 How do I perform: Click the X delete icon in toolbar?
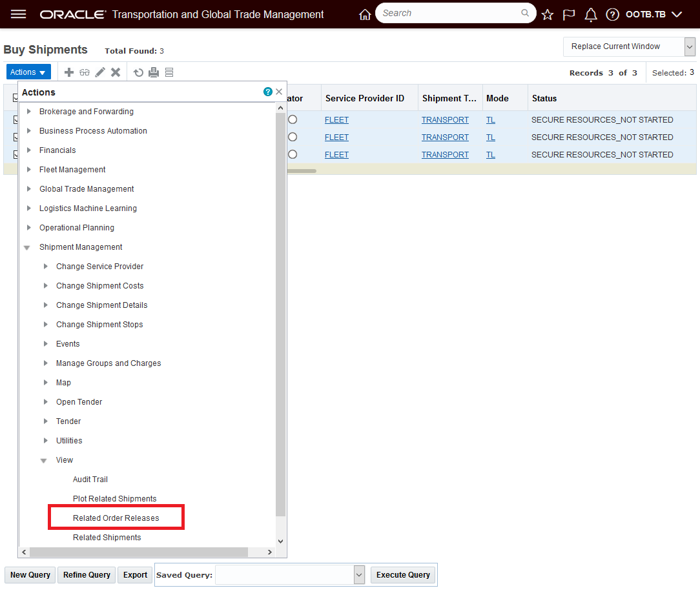click(116, 72)
